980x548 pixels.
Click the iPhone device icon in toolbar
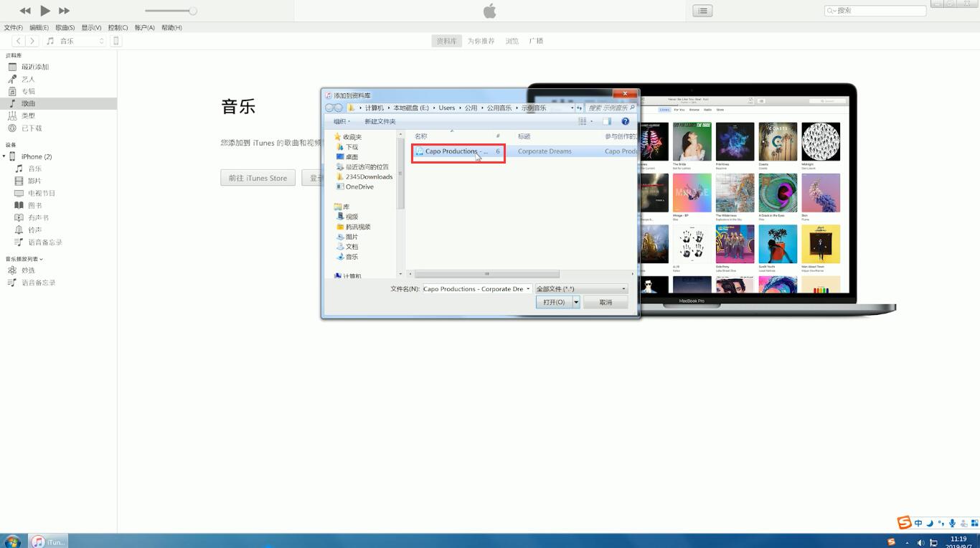[x=116, y=41]
